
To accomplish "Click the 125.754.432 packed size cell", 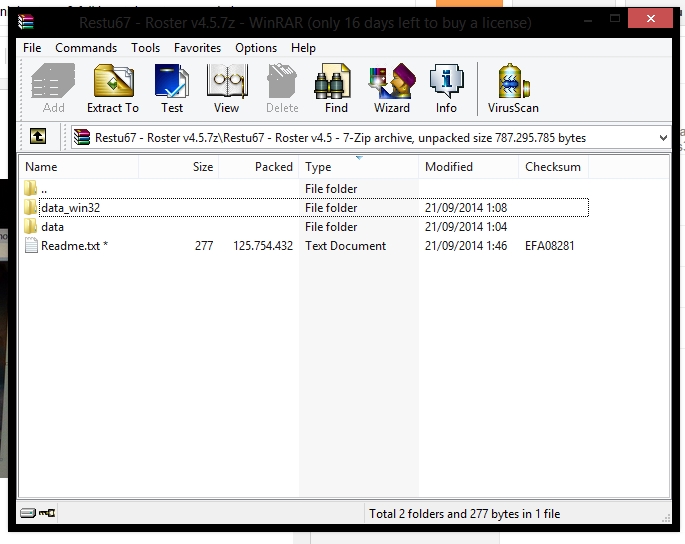I will coord(263,246).
